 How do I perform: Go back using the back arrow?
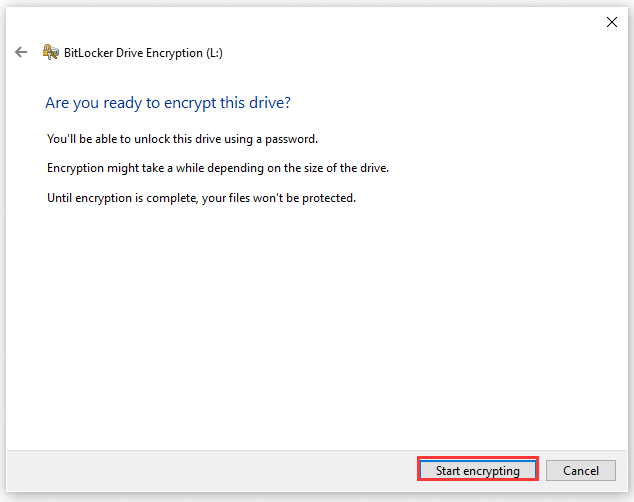tap(21, 52)
